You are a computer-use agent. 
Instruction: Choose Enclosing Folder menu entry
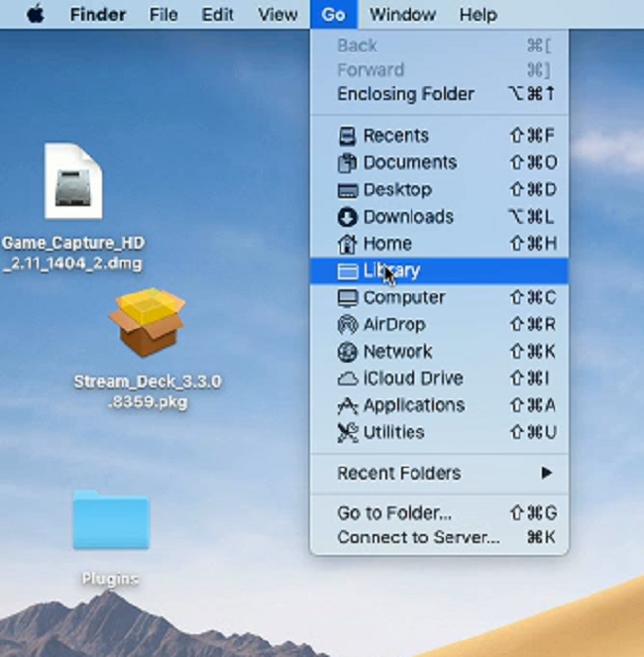pyautogui.click(x=439, y=94)
